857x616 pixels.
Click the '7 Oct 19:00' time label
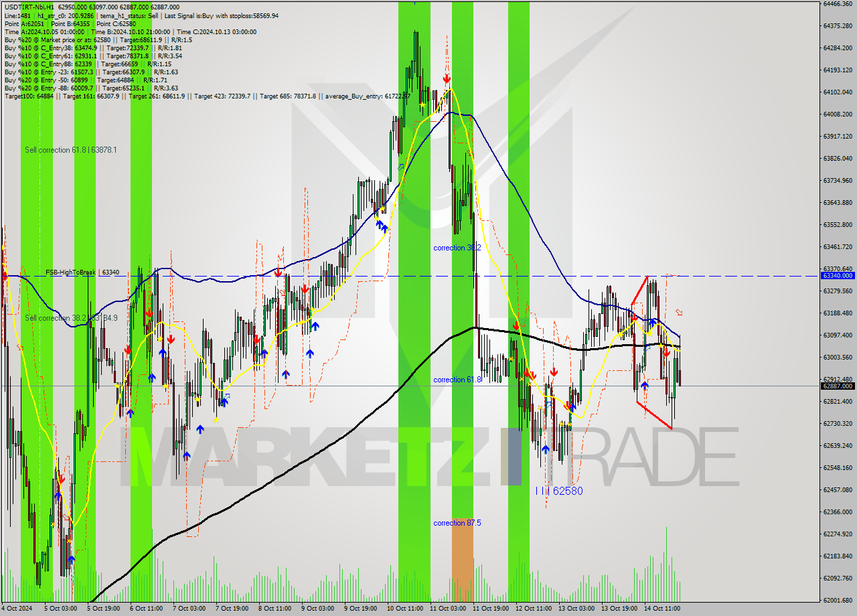pyautogui.click(x=232, y=609)
